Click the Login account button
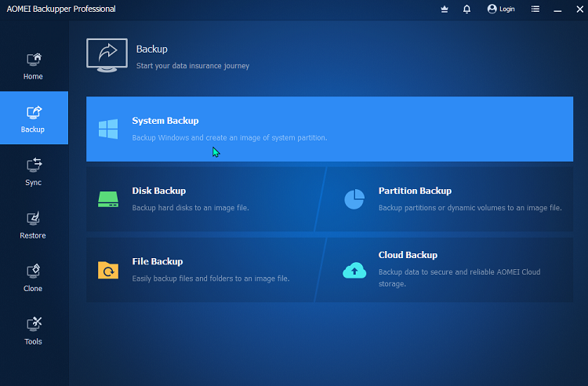This screenshot has width=588, height=386. click(x=501, y=9)
